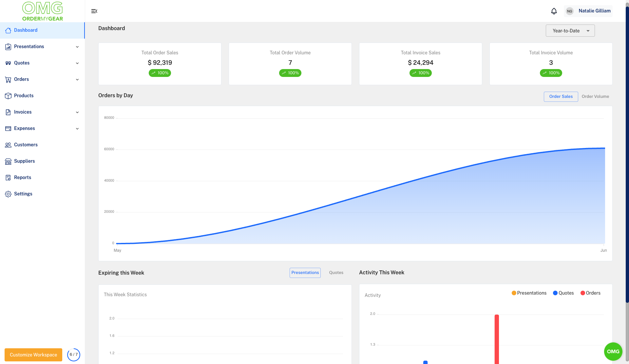Click the notification bell icon

click(554, 11)
